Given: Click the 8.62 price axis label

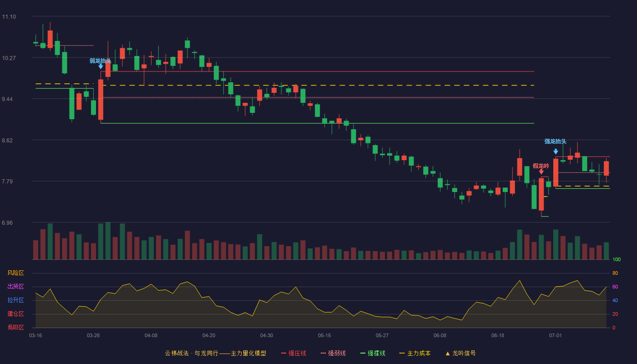Looking at the screenshot, I should click(x=7, y=141).
